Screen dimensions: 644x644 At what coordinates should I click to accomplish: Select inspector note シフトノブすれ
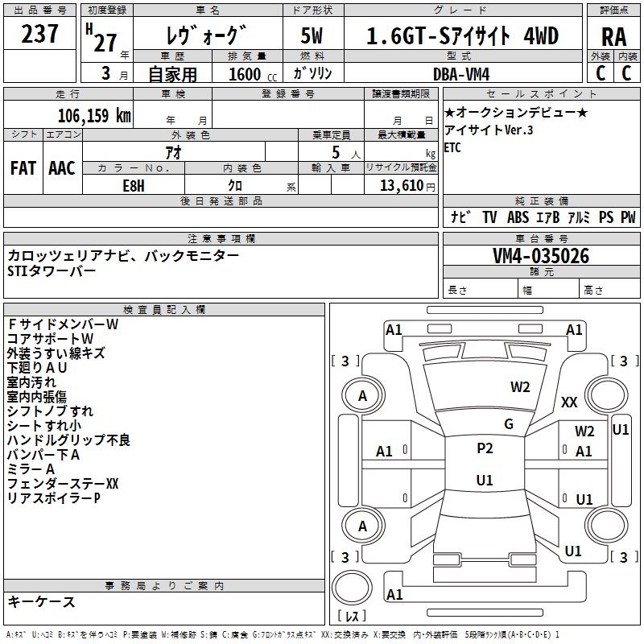click(51, 411)
